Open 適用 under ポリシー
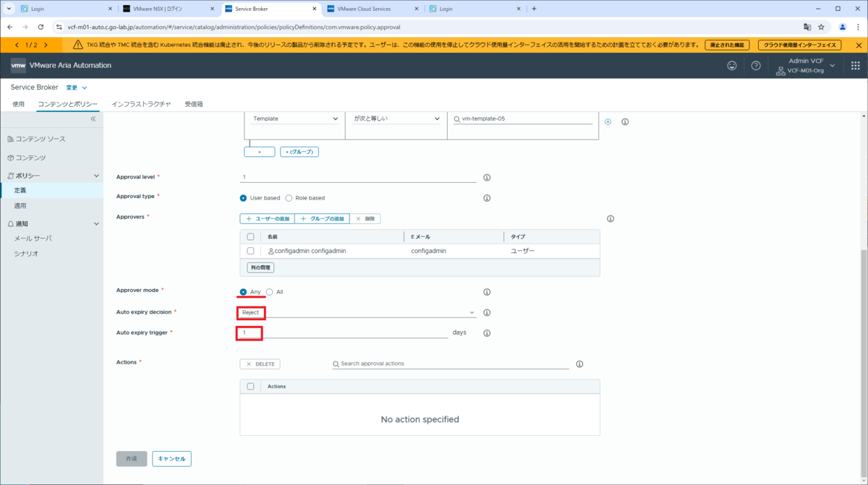The image size is (868, 485). (20, 206)
